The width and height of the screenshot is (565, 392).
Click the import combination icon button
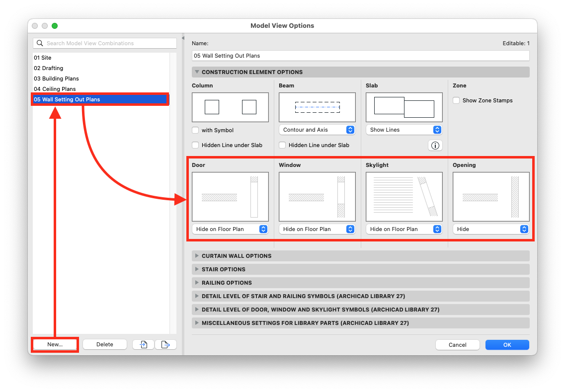tap(144, 344)
